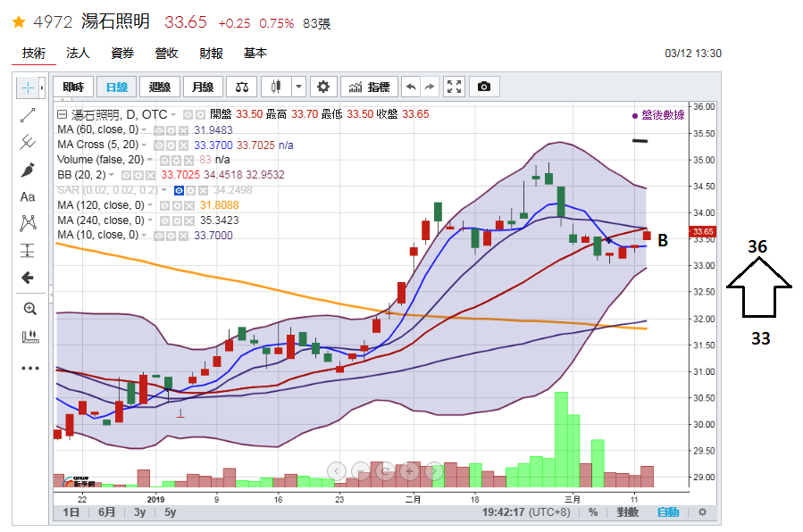Take a chart snapshot with camera icon
This screenshot has height=532, width=803.
click(484, 87)
